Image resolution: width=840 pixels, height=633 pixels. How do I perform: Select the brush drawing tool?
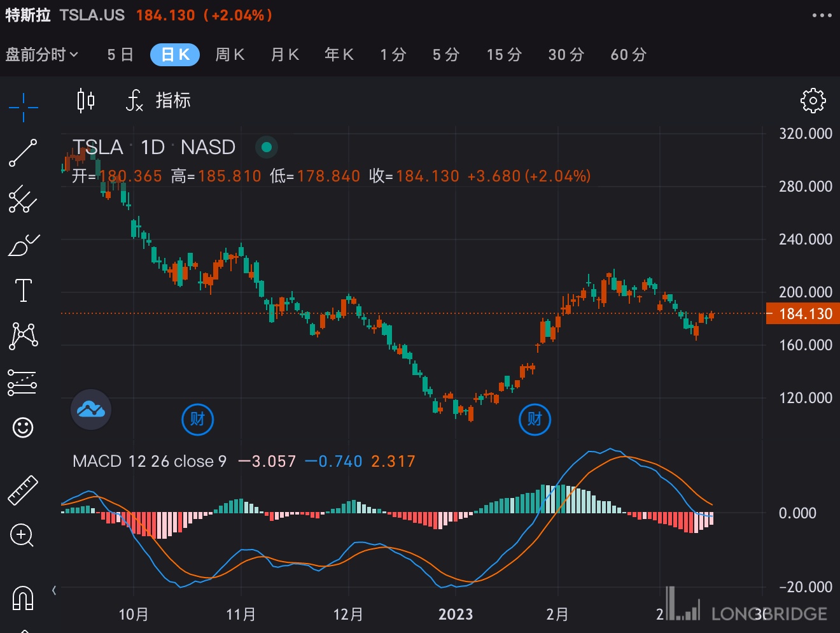[24, 245]
